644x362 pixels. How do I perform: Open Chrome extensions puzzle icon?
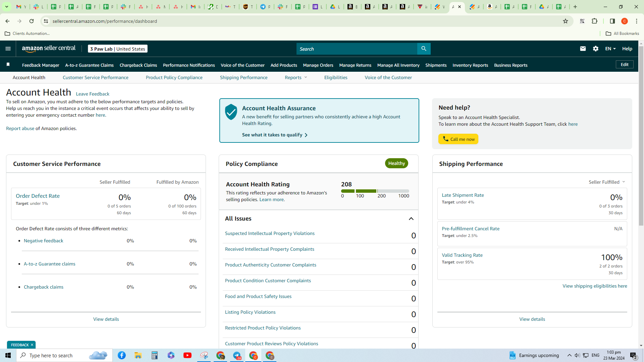(595, 21)
